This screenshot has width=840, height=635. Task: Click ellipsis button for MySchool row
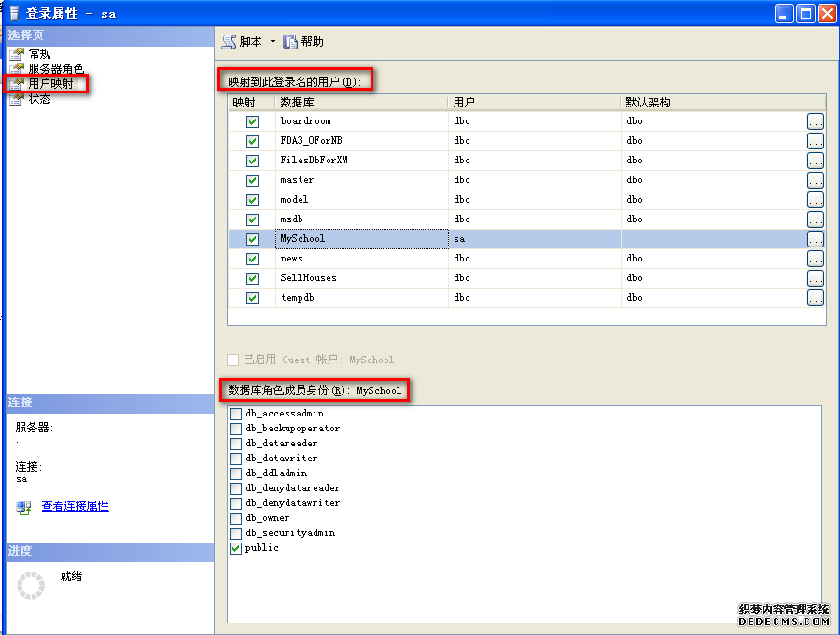point(815,239)
